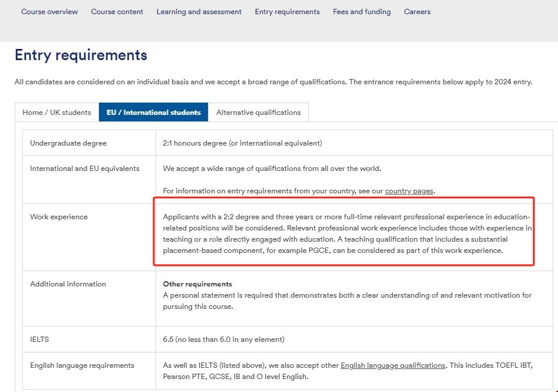Click the Undergraduate degree row label
The image size is (558, 392).
click(x=68, y=143)
